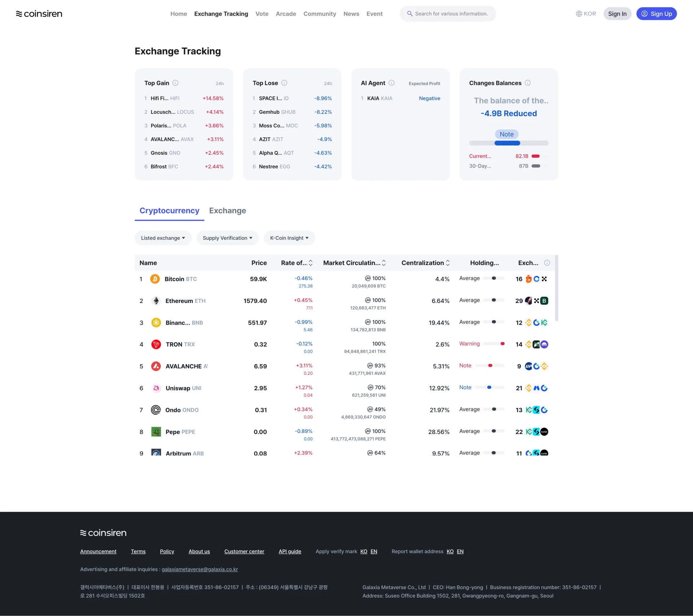Switch language via KOR selector
The height and width of the screenshot is (616, 693).
586,14
